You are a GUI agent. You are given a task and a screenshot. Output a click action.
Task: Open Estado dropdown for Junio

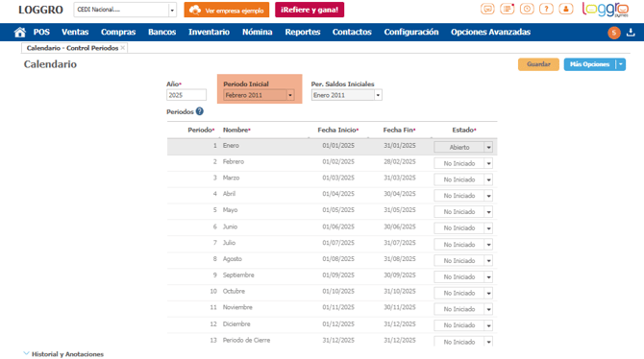(488, 228)
